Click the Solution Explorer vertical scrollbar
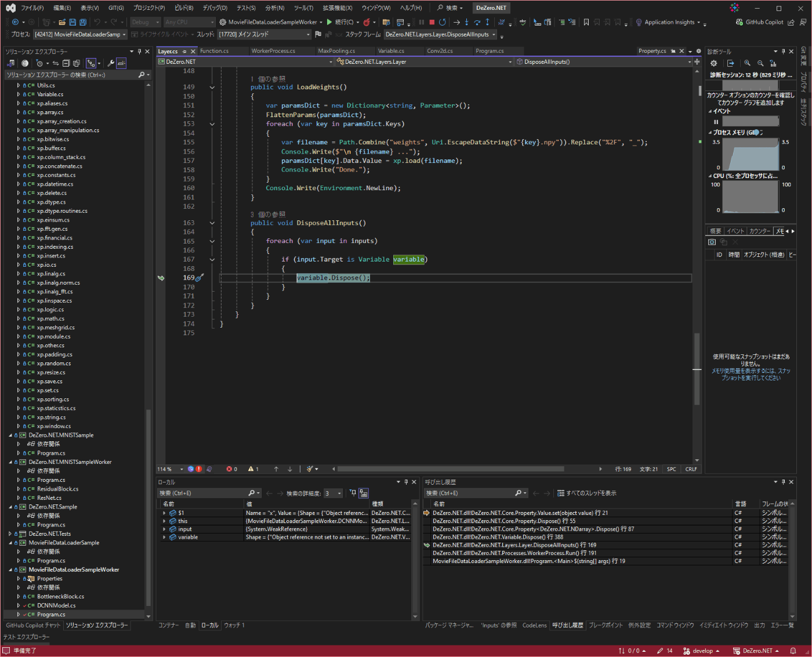The image size is (812, 657). tap(148, 507)
